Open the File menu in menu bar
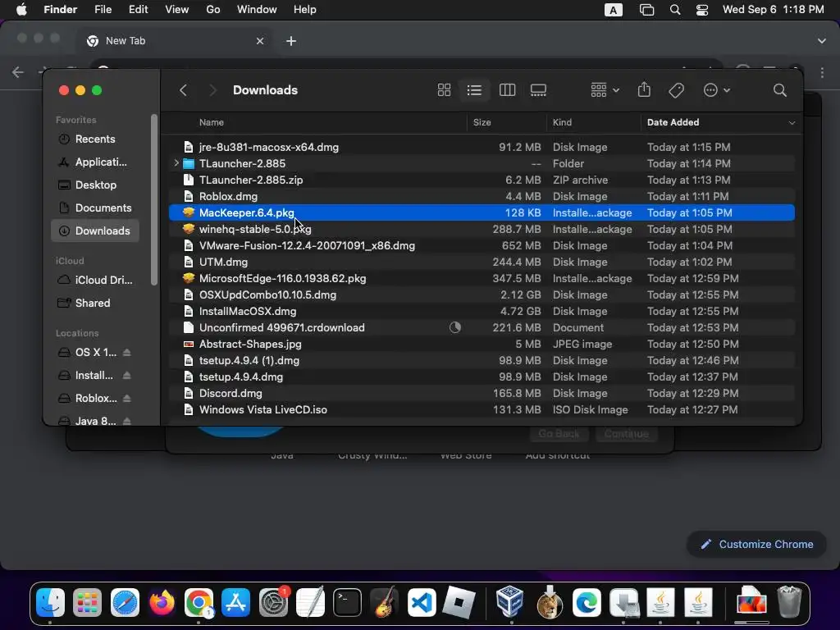The width and height of the screenshot is (840, 630). 103,10
